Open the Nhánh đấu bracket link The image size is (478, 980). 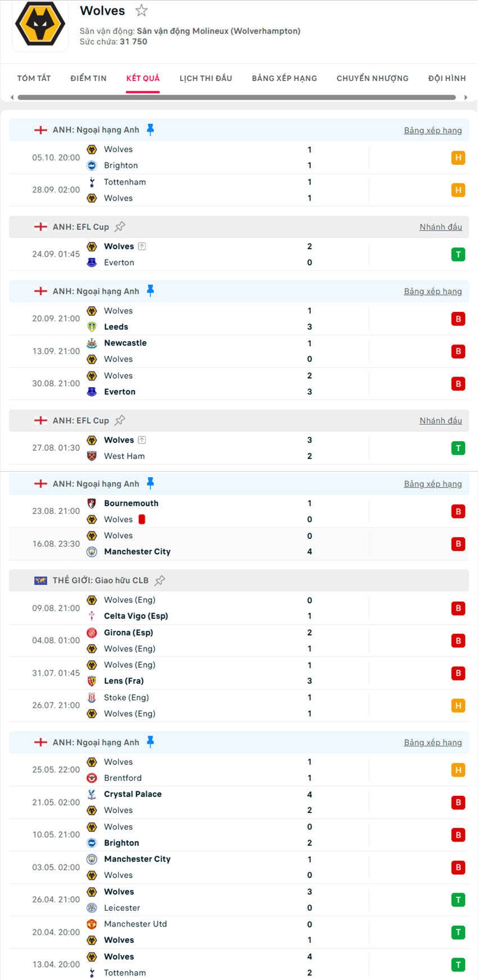(x=442, y=226)
